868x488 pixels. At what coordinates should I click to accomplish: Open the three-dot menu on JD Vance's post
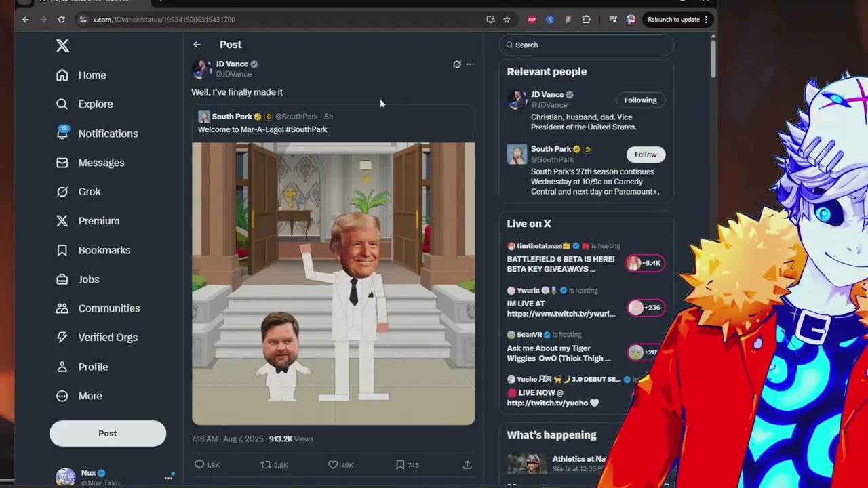pos(471,64)
